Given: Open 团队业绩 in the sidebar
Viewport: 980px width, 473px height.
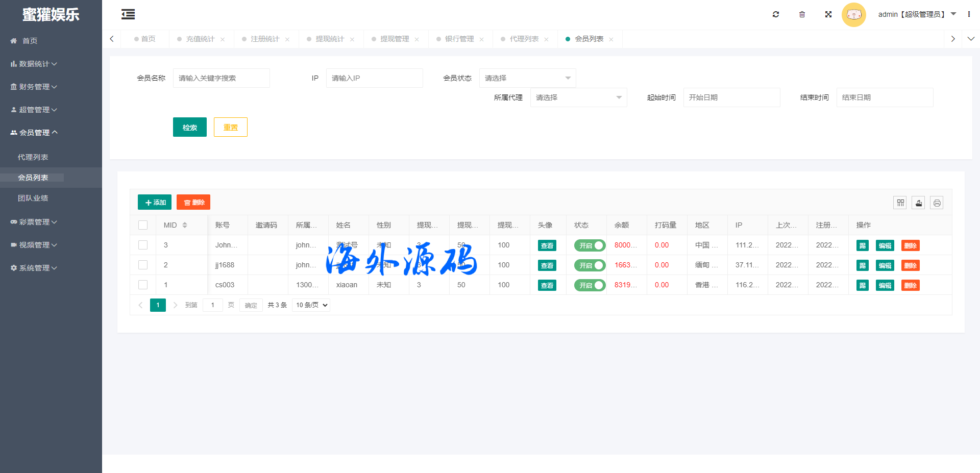Looking at the screenshot, I should tap(33, 198).
